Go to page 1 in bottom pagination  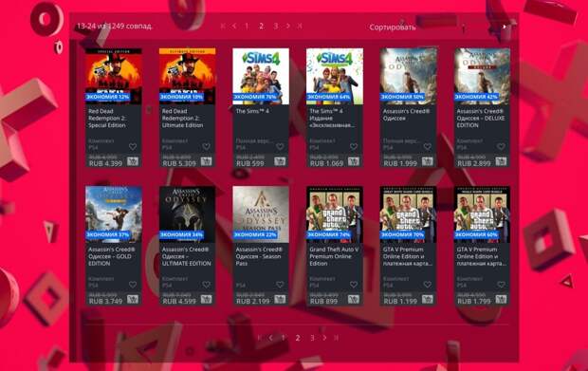pos(284,338)
